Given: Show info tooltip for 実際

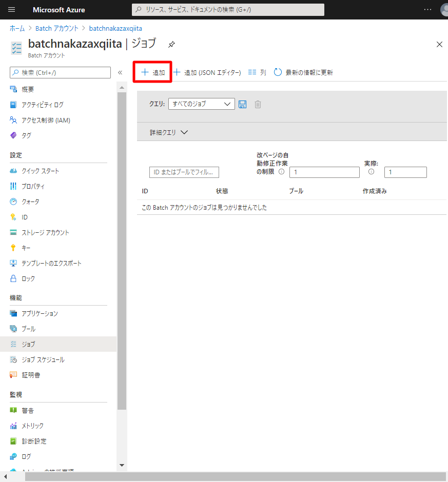Looking at the screenshot, I should (372, 172).
